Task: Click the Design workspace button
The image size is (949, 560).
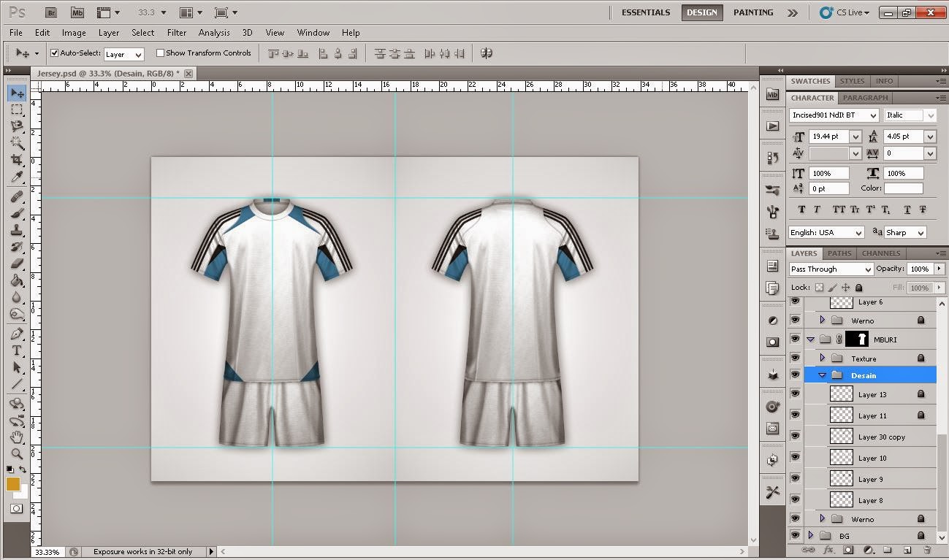Action: tap(702, 12)
